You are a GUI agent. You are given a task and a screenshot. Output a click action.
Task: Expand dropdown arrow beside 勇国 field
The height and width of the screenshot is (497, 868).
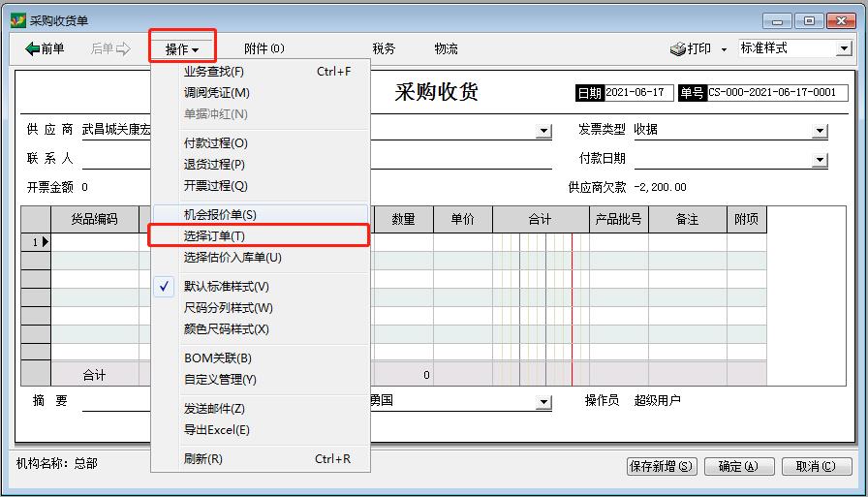tap(544, 402)
